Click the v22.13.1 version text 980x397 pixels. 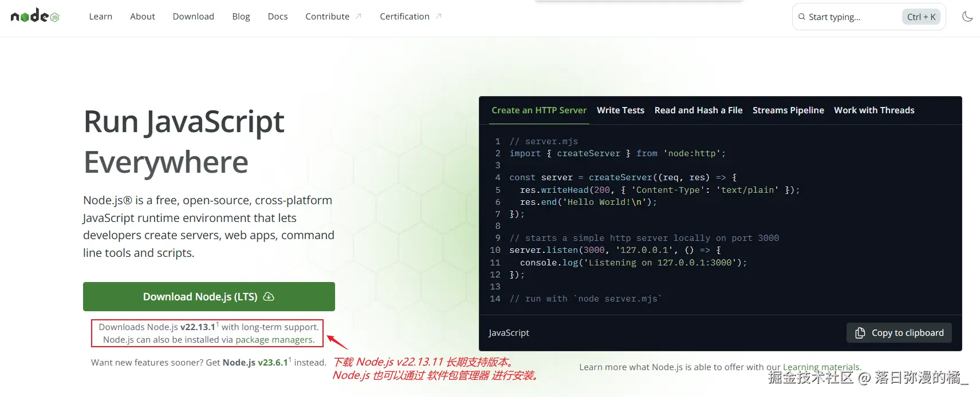198,327
